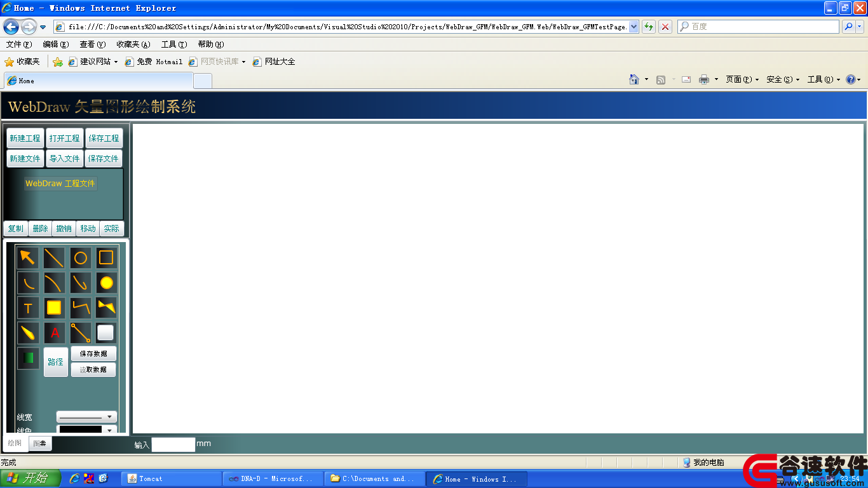Click the browser back button
868x488 pixels.
pos(11,27)
